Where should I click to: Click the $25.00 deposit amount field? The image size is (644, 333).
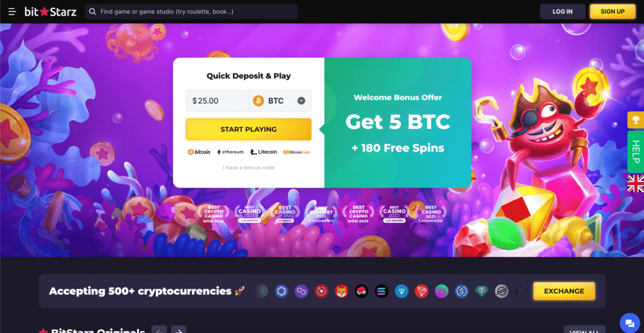pos(217,101)
